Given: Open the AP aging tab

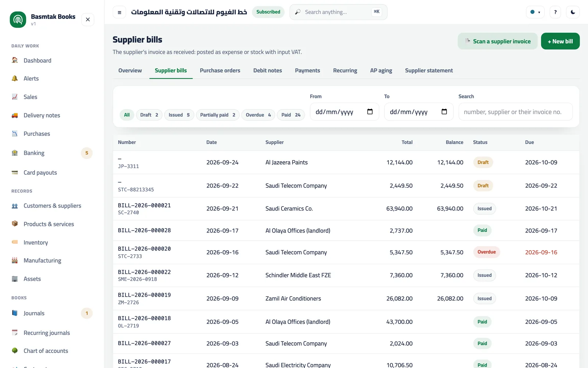Looking at the screenshot, I should [x=381, y=70].
